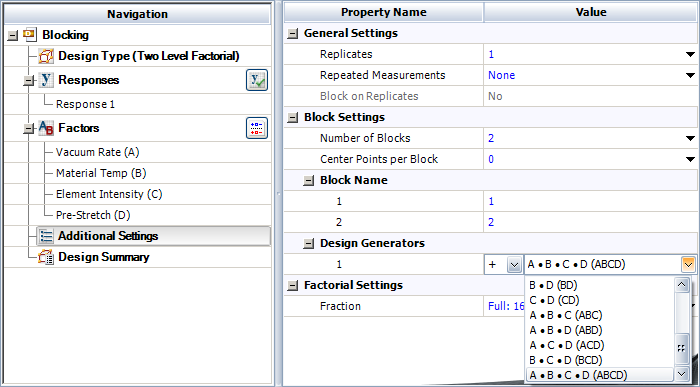Click the Fraction value Full: 16
The width and height of the screenshot is (700, 387).
506,307
